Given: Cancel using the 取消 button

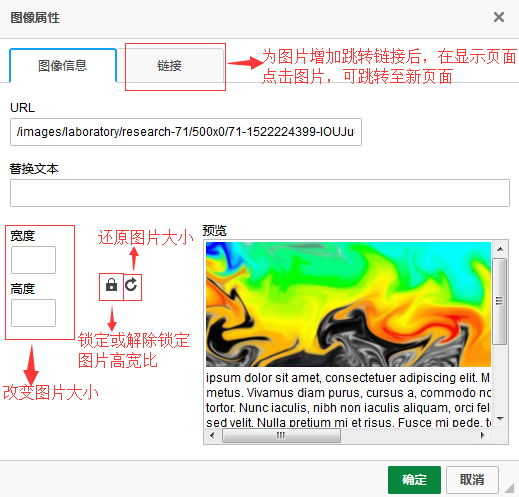Looking at the screenshot, I should point(472,480).
